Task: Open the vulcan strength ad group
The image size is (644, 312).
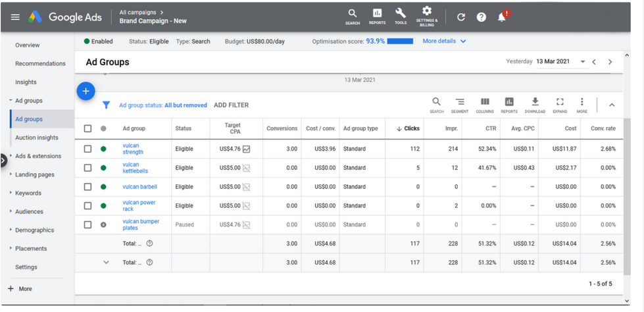Action: coord(133,149)
